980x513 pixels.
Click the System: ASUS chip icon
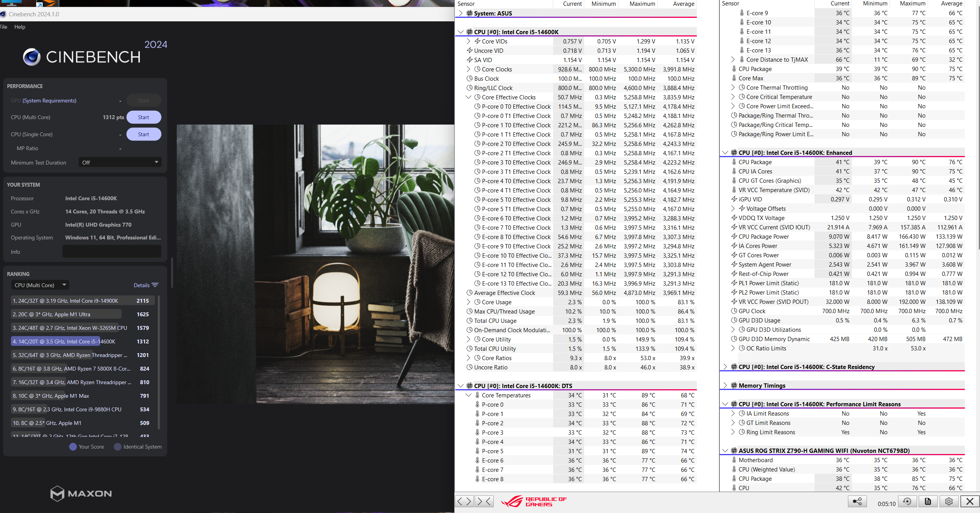pyautogui.click(x=470, y=13)
